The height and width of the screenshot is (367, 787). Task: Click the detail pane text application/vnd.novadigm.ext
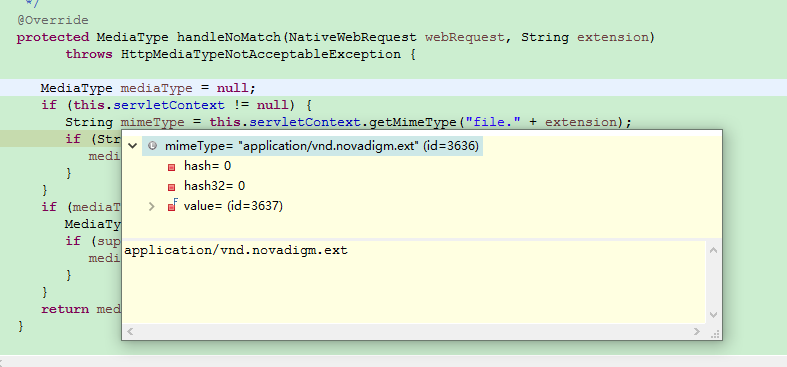[236, 250]
